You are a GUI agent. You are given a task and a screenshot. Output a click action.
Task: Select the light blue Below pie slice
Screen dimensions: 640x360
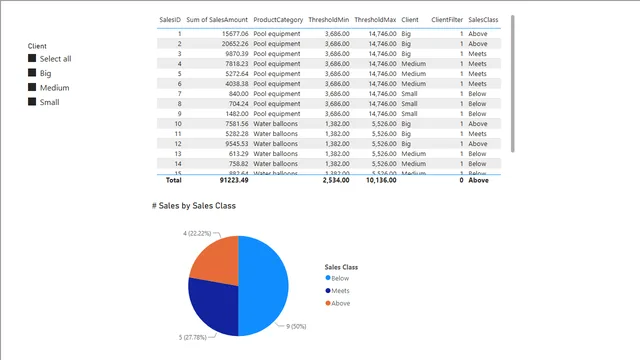coord(265,286)
